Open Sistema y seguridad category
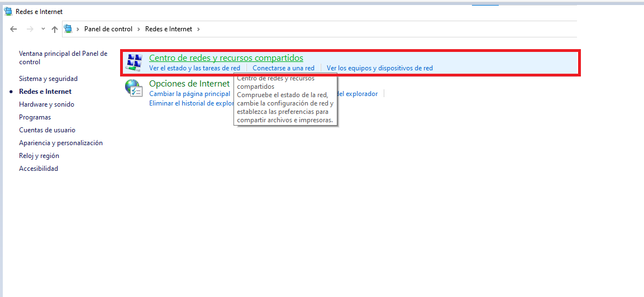This screenshot has height=297, width=644. click(x=49, y=79)
